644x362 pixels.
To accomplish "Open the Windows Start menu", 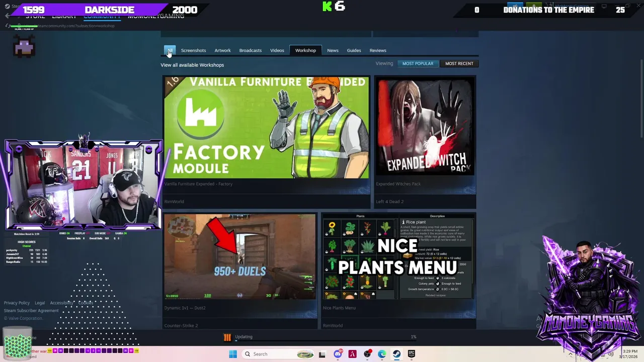I will (232, 354).
